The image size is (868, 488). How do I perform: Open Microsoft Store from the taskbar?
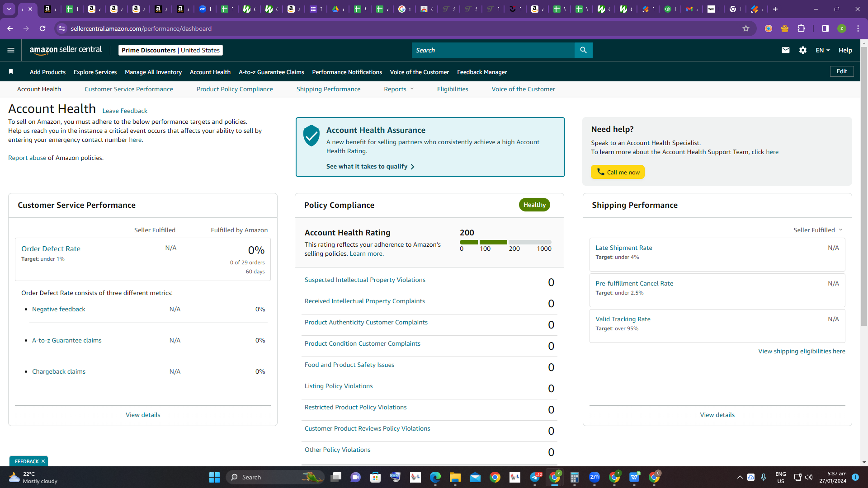pos(375,477)
